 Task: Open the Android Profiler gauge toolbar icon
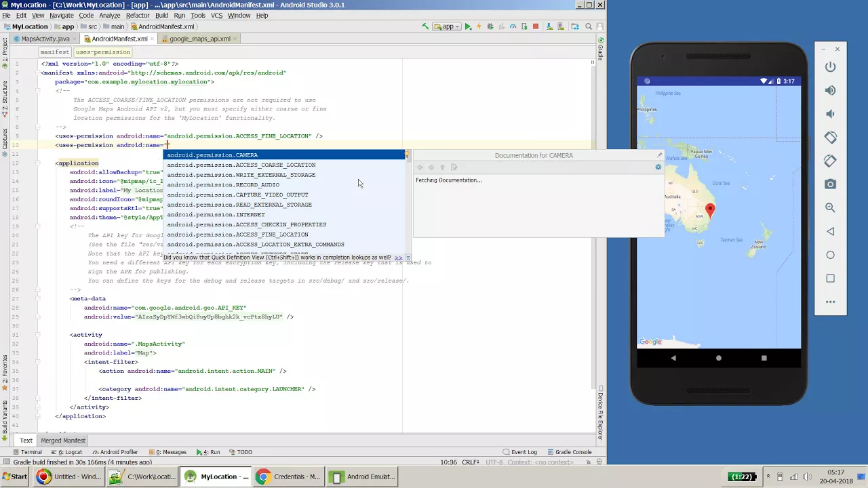513,26
